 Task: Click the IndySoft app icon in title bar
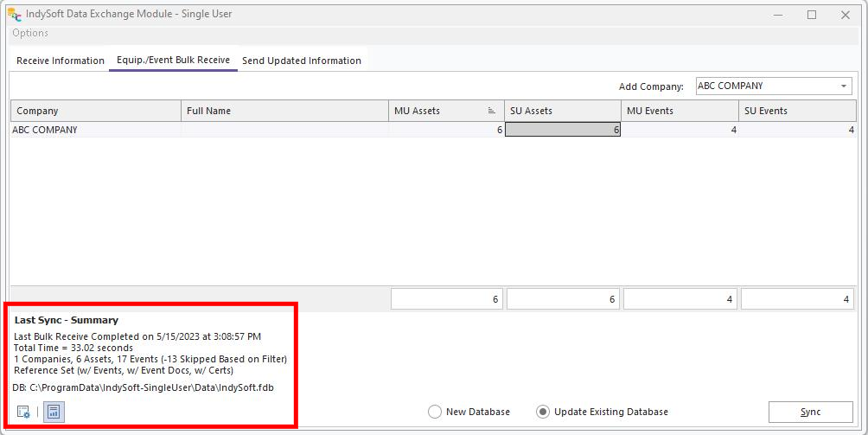(x=15, y=15)
